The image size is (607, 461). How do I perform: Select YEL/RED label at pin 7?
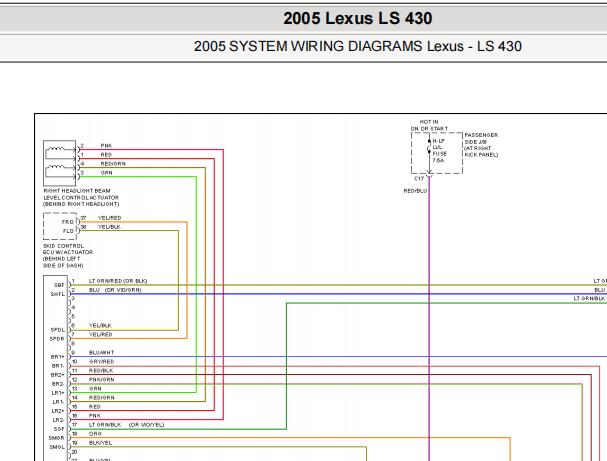pos(101,334)
